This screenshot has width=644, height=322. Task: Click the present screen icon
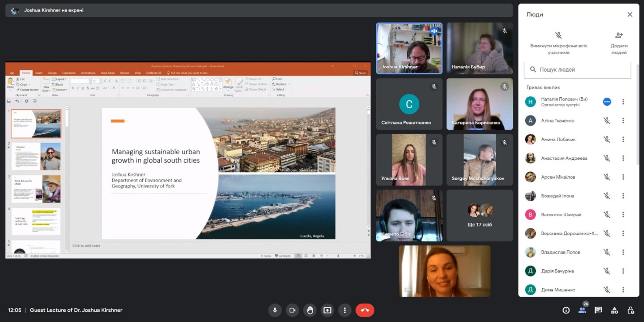click(327, 310)
